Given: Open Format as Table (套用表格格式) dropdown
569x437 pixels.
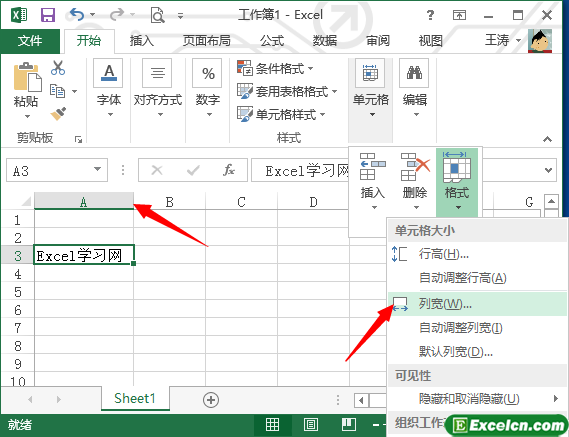Looking at the screenshot, I should point(287,91).
